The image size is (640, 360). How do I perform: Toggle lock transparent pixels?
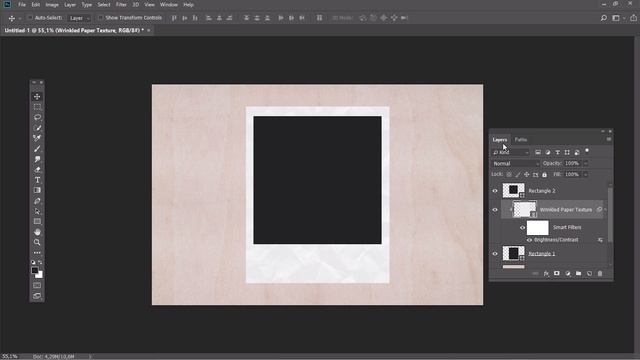click(509, 175)
